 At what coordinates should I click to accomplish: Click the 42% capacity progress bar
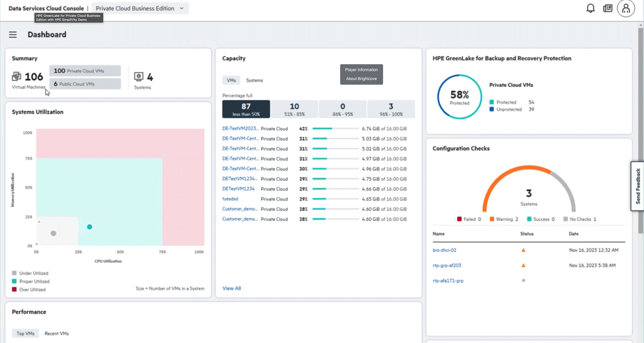point(336,128)
